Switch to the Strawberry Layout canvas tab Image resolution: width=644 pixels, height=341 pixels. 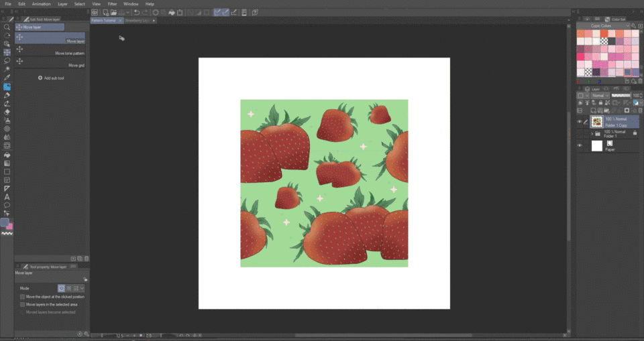coord(140,20)
